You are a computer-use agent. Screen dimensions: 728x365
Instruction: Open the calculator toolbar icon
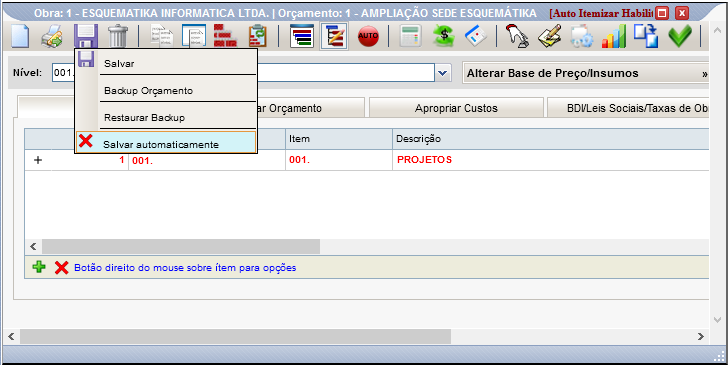tap(410, 36)
